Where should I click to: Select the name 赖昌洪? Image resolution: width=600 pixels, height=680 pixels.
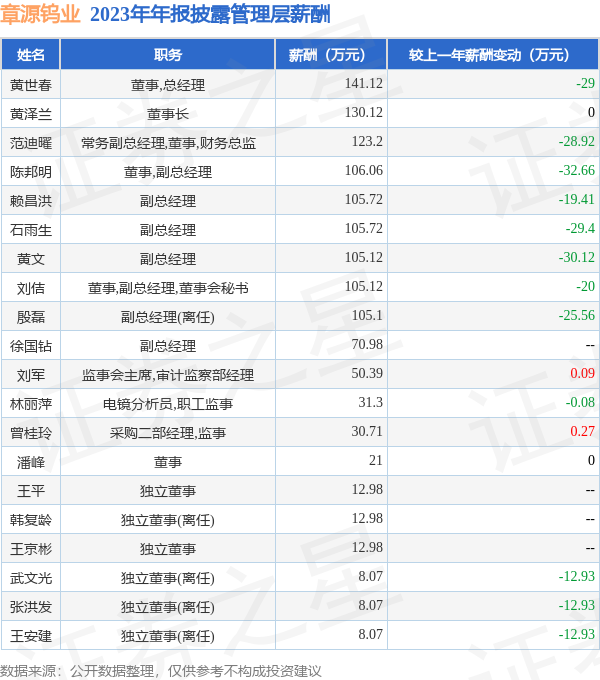pos(31,201)
